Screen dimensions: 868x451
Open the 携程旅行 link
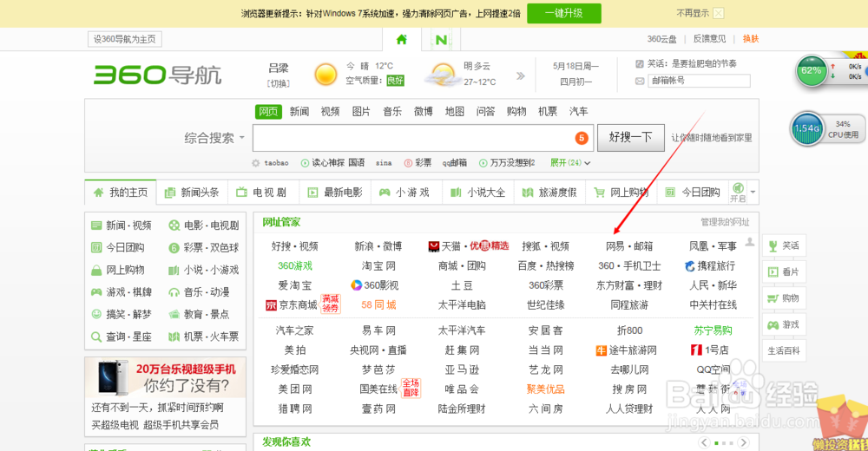coord(710,266)
